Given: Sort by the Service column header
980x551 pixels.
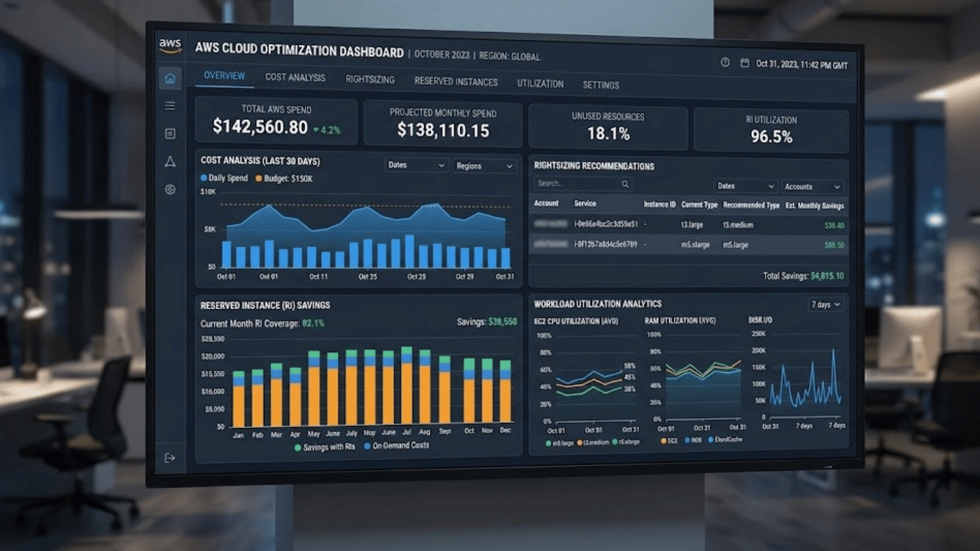Looking at the screenshot, I should (x=585, y=204).
